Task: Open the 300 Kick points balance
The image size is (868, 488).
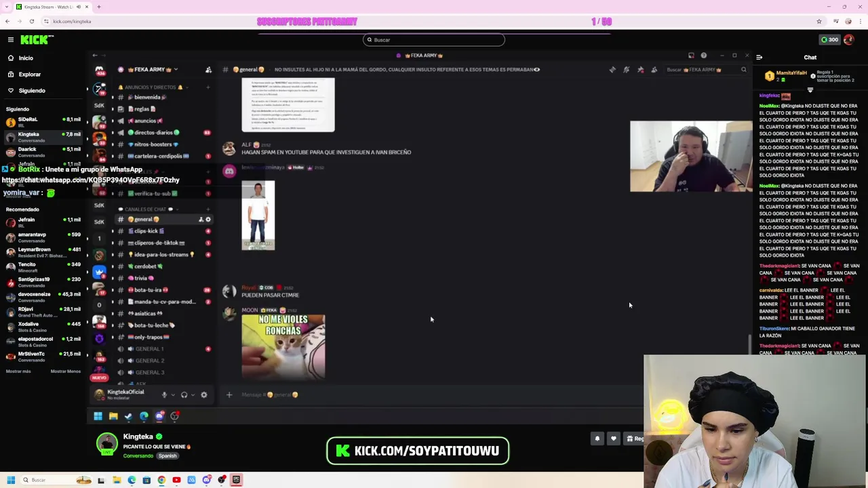Action: 829,39
